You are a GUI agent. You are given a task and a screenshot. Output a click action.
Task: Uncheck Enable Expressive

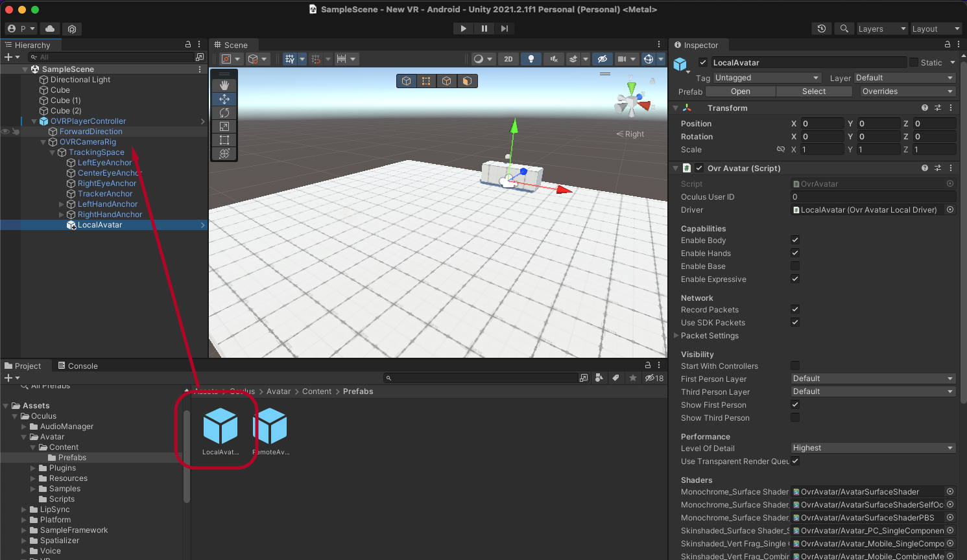point(795,279)
